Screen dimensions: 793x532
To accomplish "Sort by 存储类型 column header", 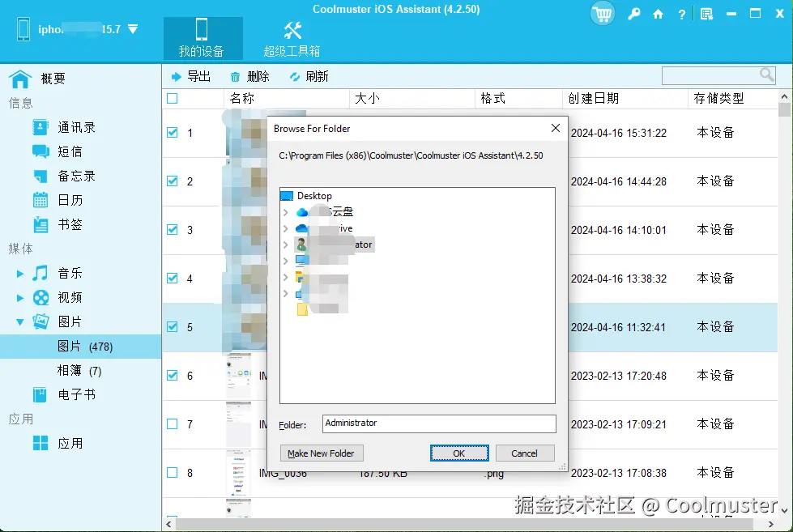I will pyautogui.click(x=732, y=98).
